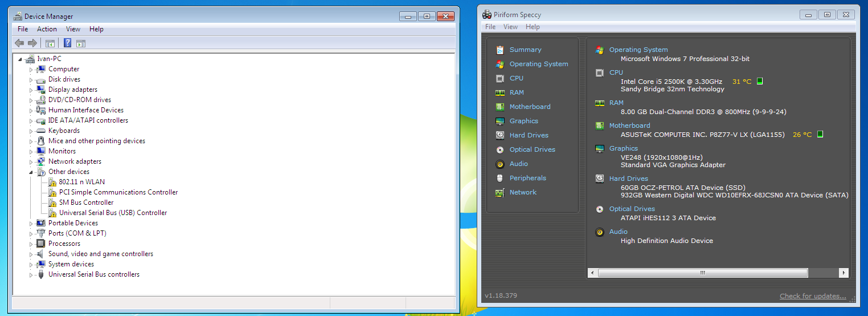
Task: Open the File menu in Device Manager
Action: pyautogui.click(x=23, y=29)
